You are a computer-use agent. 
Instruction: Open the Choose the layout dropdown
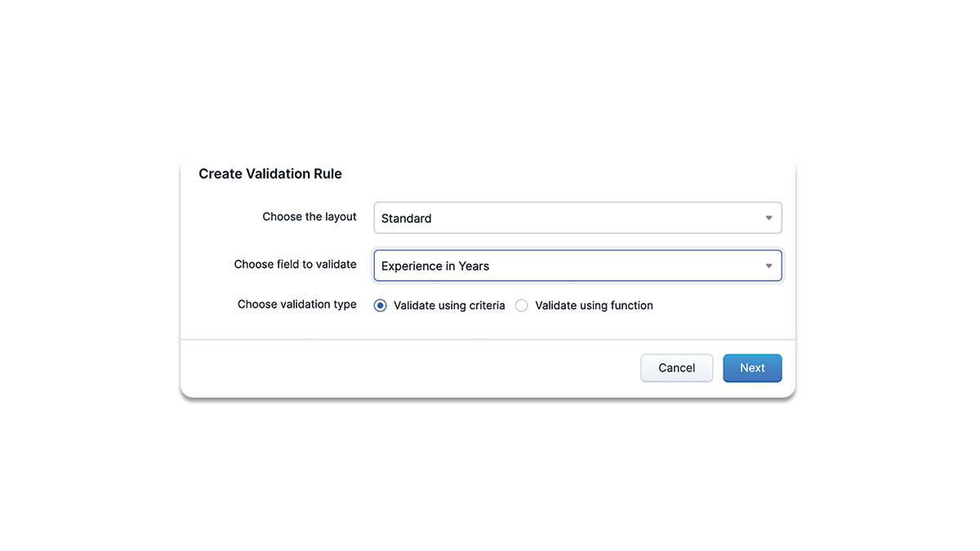[x=577, y=218]
